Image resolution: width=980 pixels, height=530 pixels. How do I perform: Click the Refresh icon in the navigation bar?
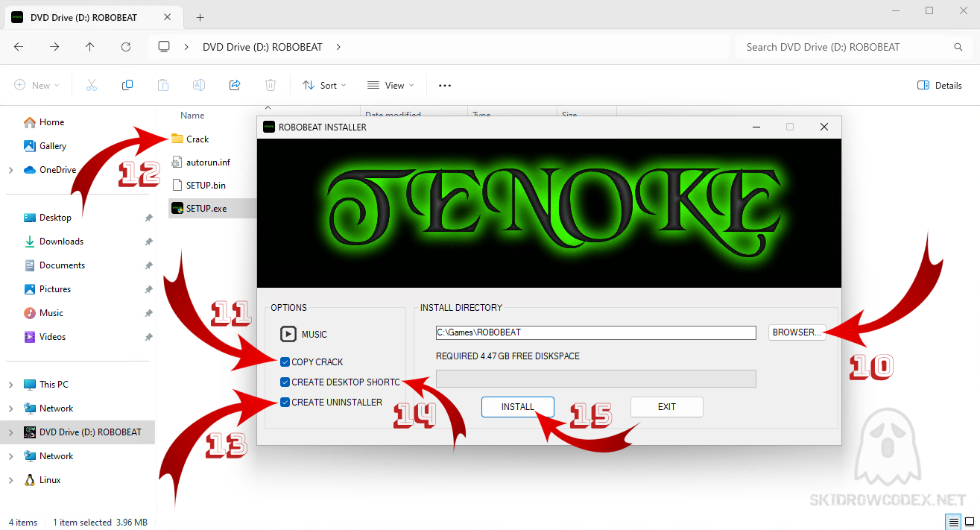(x=126, y=47)
